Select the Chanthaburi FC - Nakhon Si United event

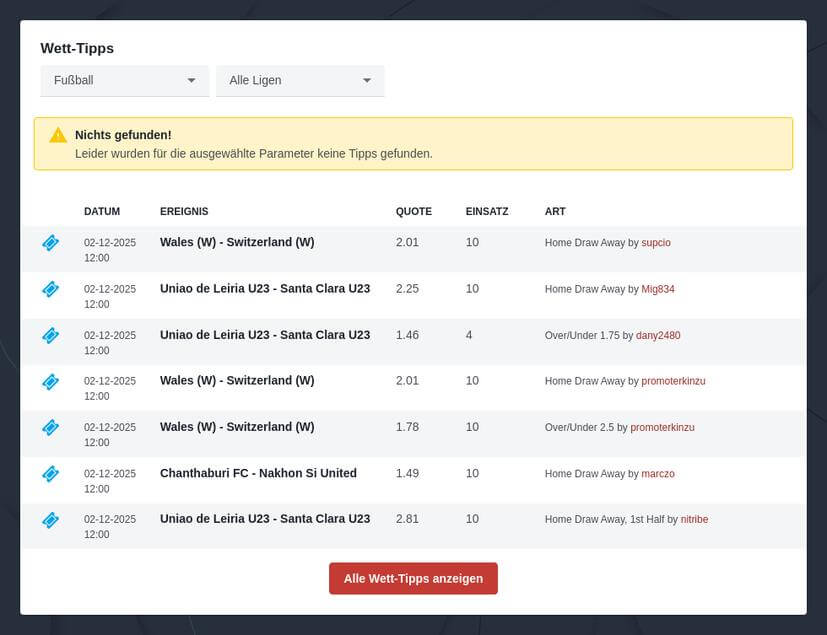258,473
